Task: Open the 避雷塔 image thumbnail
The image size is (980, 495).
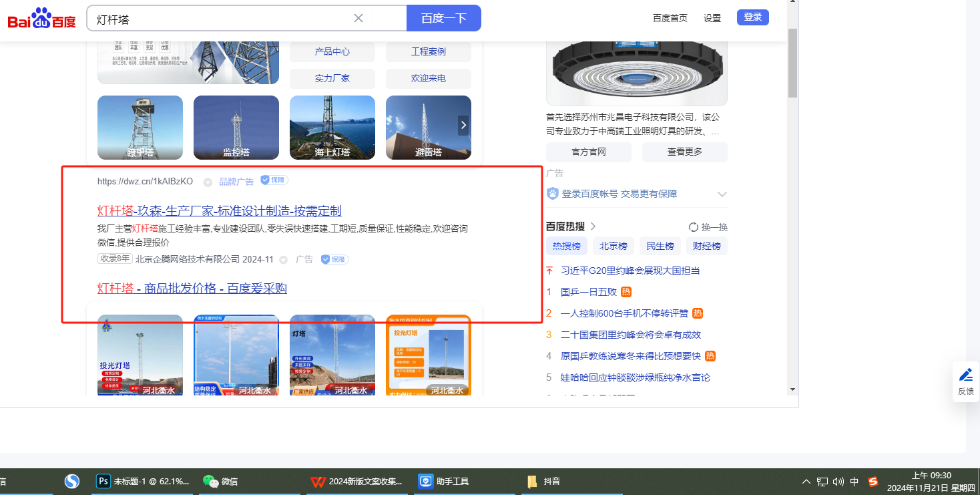Action: (x=429, y=128)
